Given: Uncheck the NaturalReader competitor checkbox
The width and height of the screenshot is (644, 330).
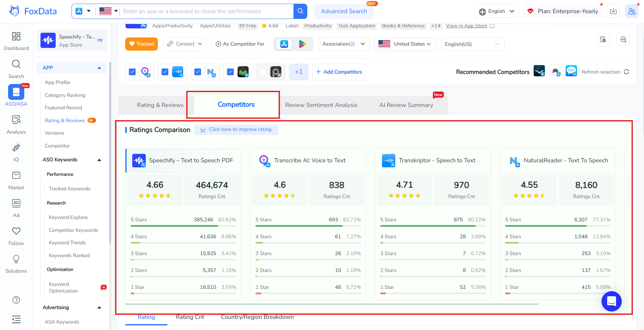Looking at the screenshot, I should coord(198,72).
